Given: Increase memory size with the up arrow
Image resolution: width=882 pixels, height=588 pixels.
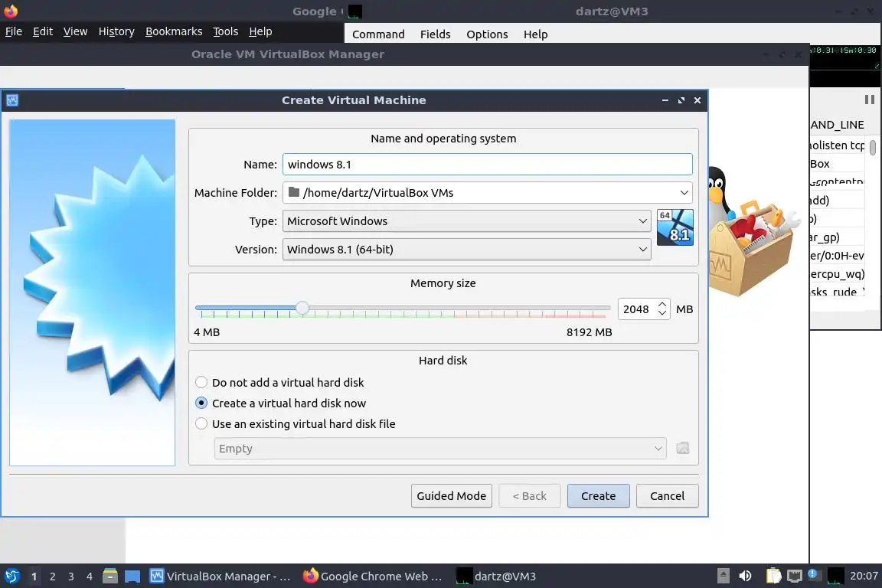Looking at the screenshot, I should click(662, 305).
